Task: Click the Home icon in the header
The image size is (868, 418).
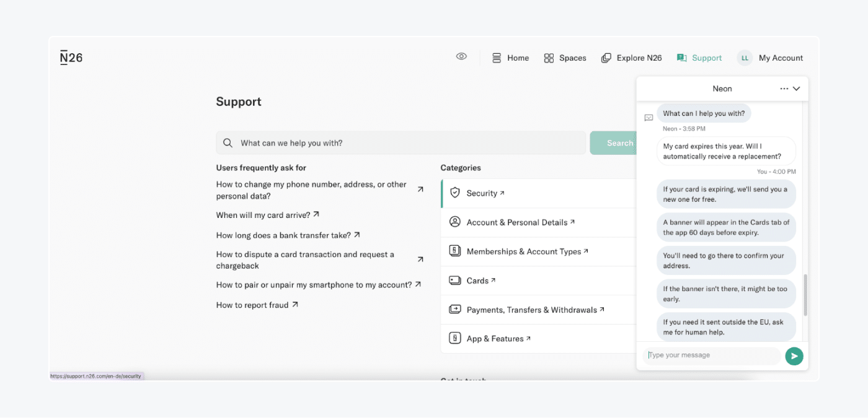Action: [x=497, y=58]
